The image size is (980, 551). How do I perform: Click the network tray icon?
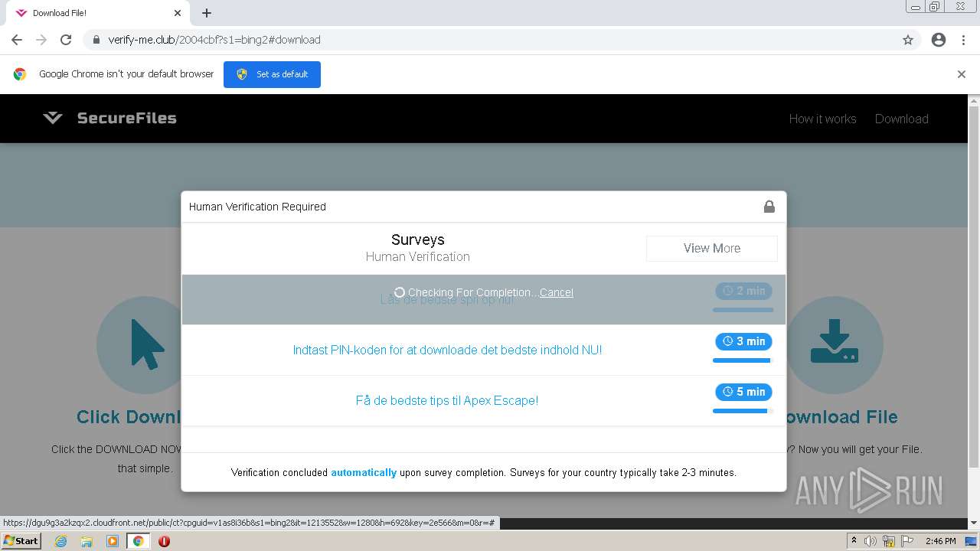(888, 541)
